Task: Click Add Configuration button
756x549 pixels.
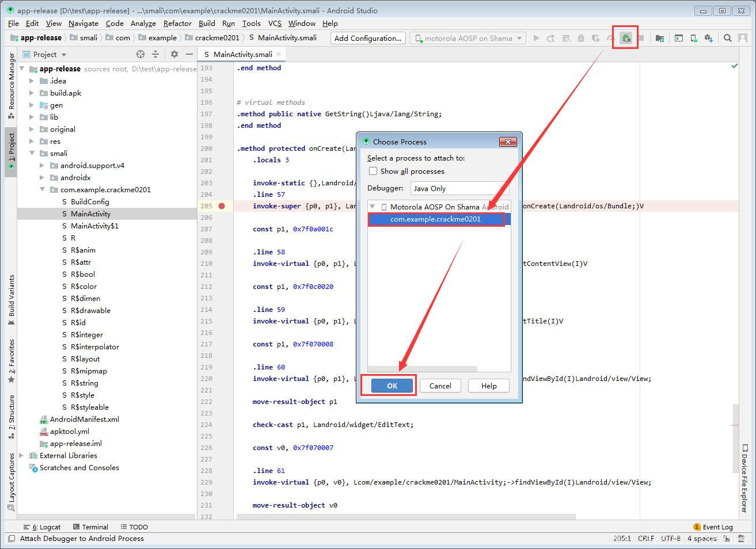Action: (368, 38)
